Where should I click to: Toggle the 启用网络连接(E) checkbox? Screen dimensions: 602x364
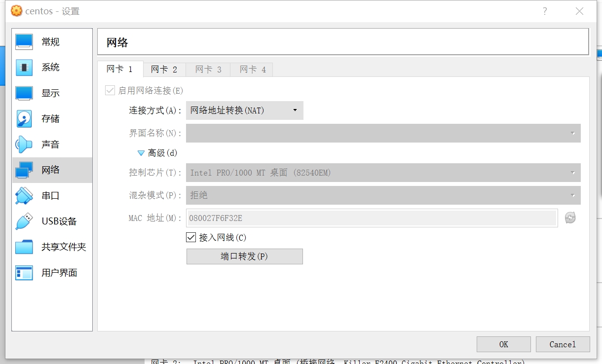pyautogui.click(x=109, y=90)
